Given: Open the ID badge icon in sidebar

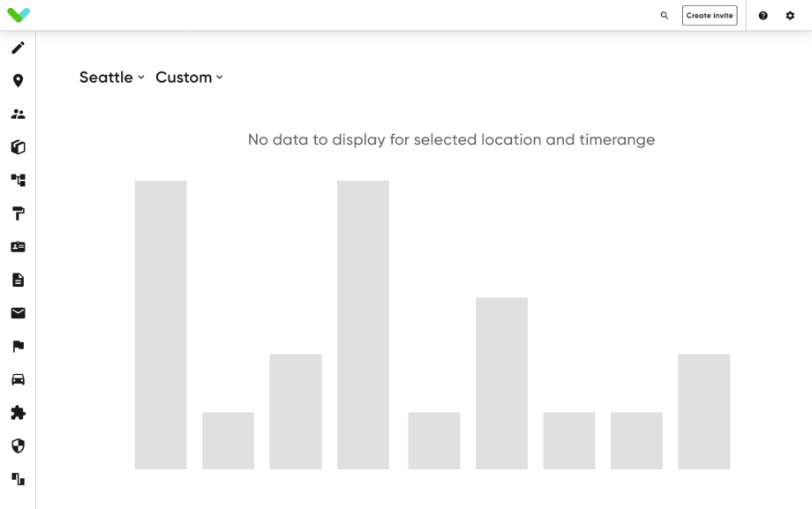Looking at the screenshot, I should pyautogui.click(x=18, y=247).
